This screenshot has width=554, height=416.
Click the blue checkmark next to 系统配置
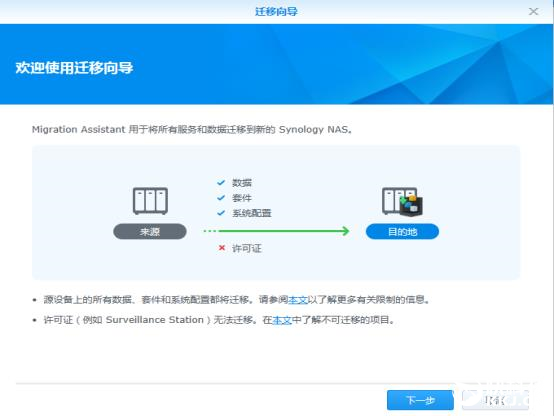click(x=221, y=213)
